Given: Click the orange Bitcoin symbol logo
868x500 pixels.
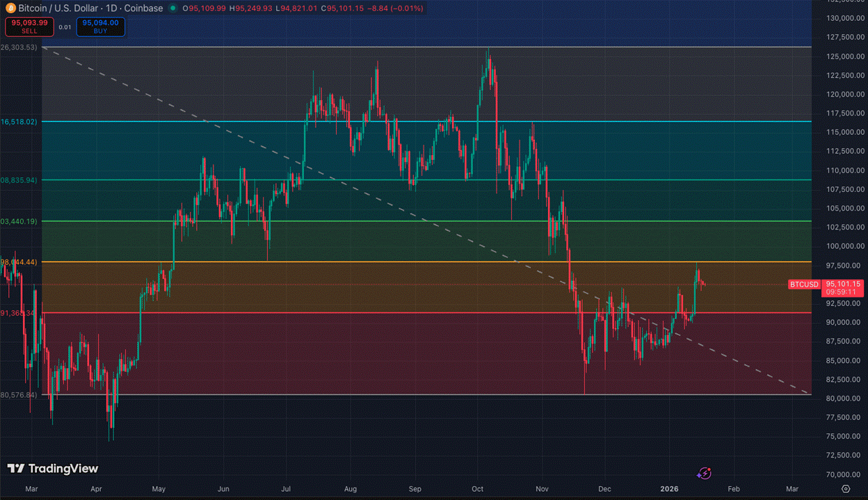Looking at the screenshot, I should tap(9, 8).
